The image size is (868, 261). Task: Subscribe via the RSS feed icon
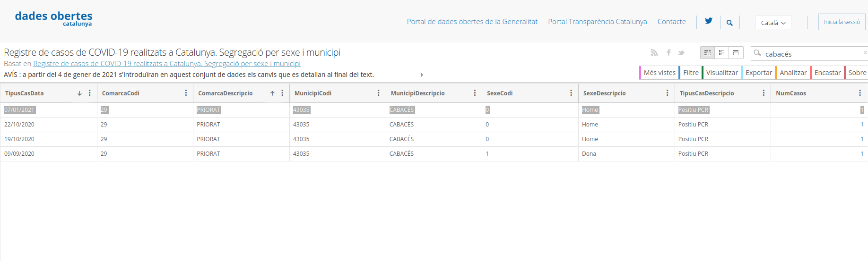654,53
